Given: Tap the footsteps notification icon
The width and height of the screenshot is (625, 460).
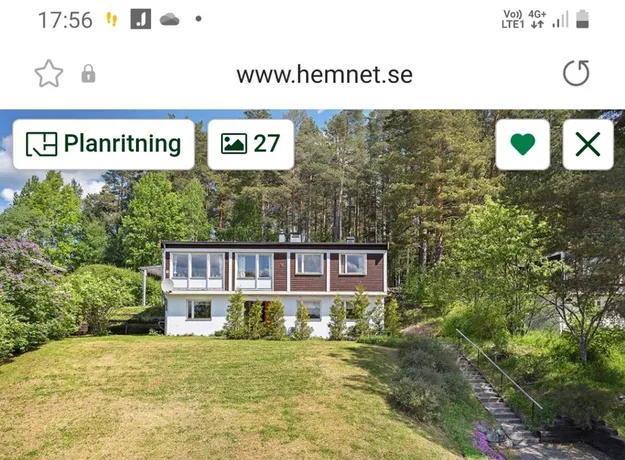Looking at the screenshot, I should point(112,19).
